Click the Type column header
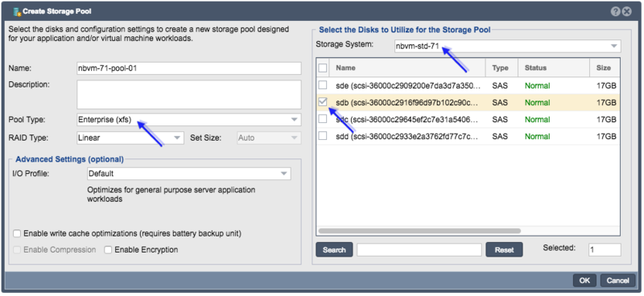644x296 pixels. [502, 68]
